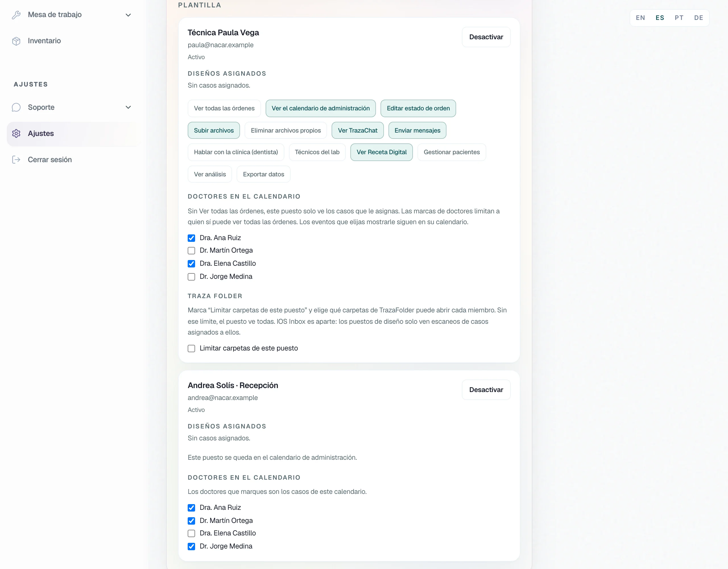Click the Soporte chat bubble icon
Image resolution: width=728 pixels, height=569 pixels.
(x=16, y=107)
